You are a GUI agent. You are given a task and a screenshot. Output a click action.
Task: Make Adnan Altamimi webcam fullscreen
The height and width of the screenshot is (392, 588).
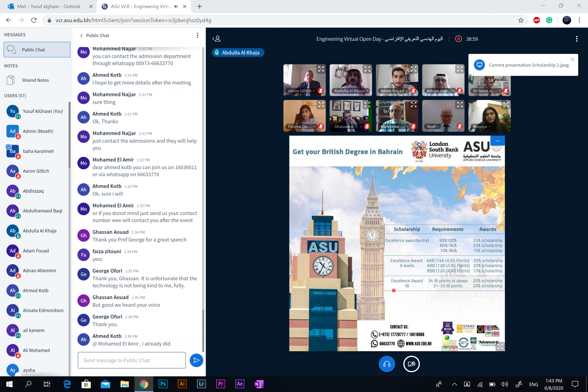(460, 69)
